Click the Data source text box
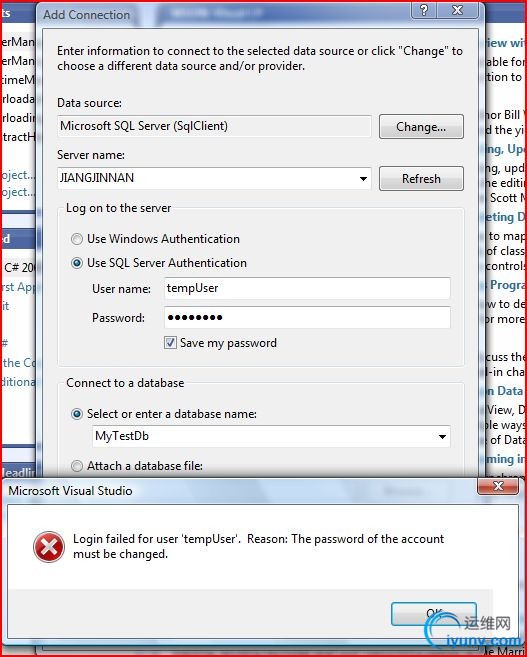Image resolution: width=527 pixels, height=657 pixels. coord(214,126)
